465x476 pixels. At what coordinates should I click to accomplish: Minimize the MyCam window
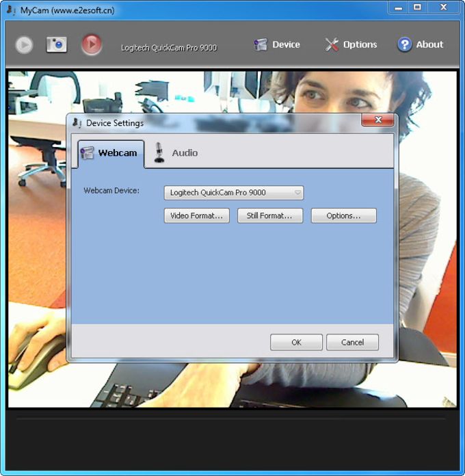tap(398, 8)
